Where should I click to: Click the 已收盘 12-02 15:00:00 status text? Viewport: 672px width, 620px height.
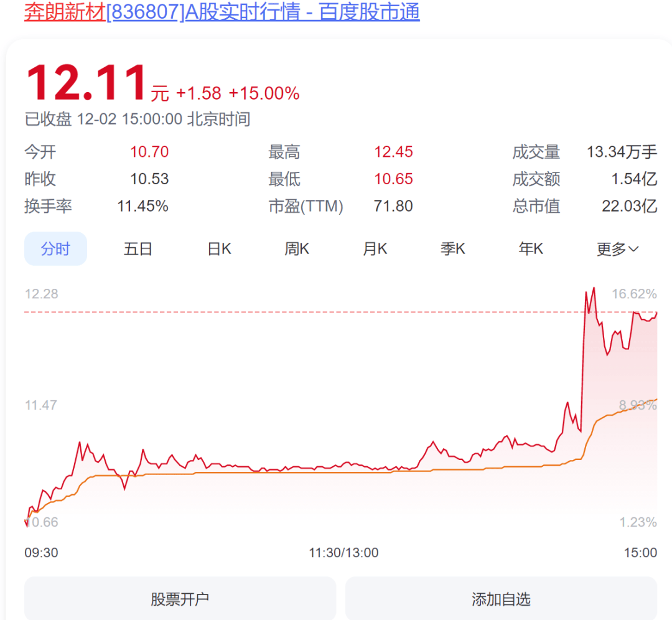click(138, 119)
